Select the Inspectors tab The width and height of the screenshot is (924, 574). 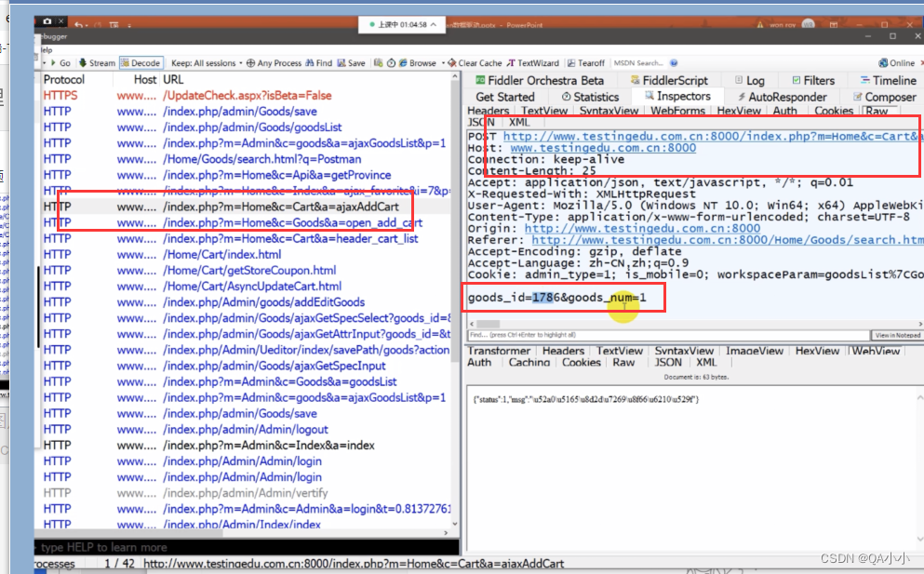677,96
